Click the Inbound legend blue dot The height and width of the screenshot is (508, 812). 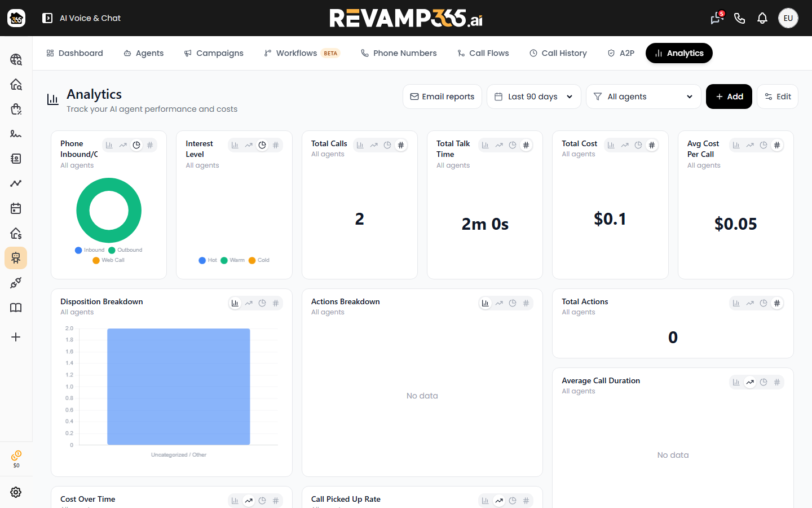(78, 250)
